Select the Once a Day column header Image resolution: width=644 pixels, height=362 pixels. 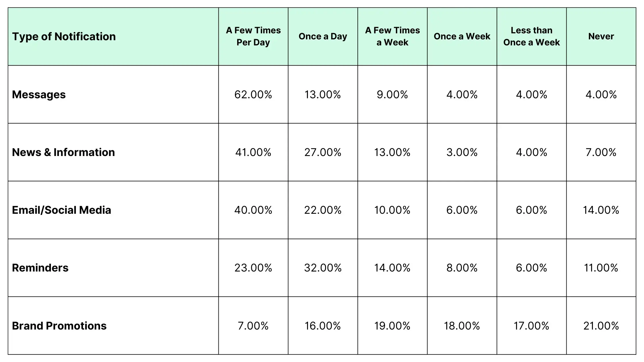323,36
